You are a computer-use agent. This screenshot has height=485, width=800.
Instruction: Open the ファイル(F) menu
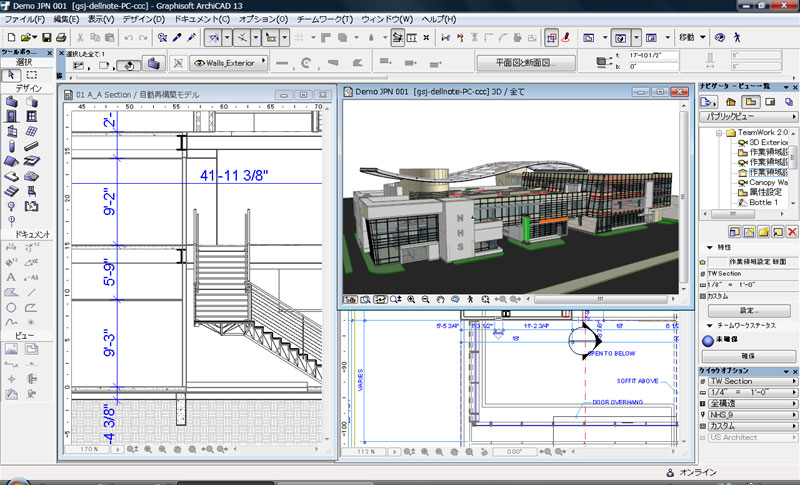25,19
